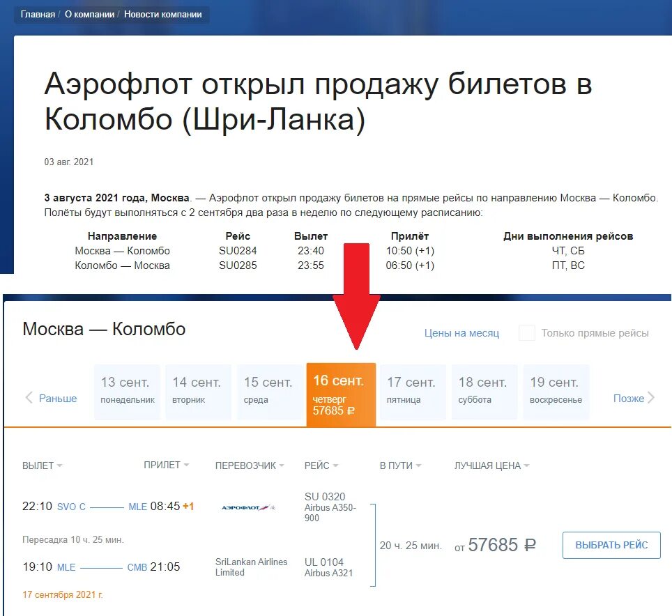This screenshot has width=672, height=616.
Task: Go to later dates with Позже
Action: (629, 399)
